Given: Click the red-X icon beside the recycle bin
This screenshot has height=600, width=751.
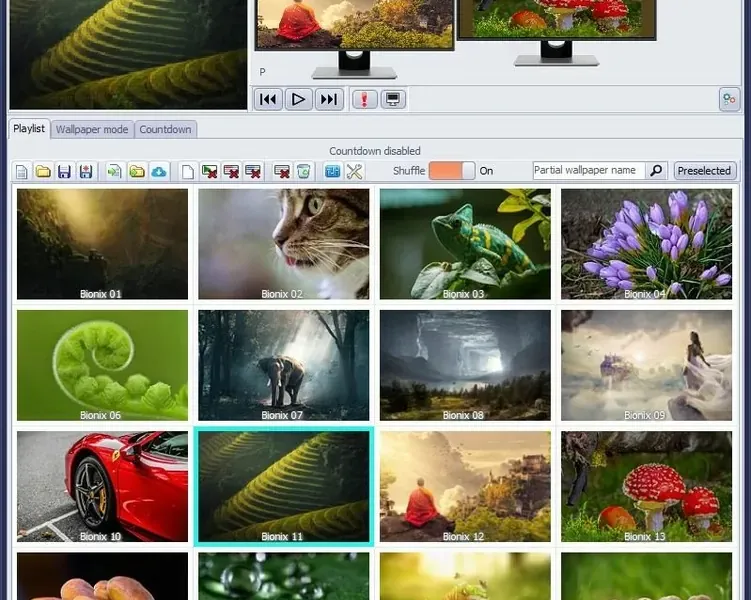Looking at the screenshot, I should tap(282, 171).
